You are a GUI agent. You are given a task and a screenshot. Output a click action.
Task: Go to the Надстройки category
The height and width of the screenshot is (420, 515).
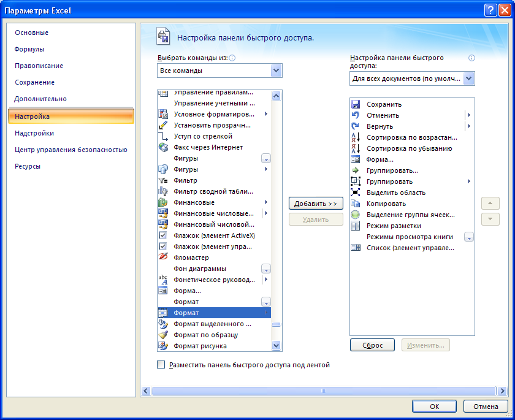34,133
